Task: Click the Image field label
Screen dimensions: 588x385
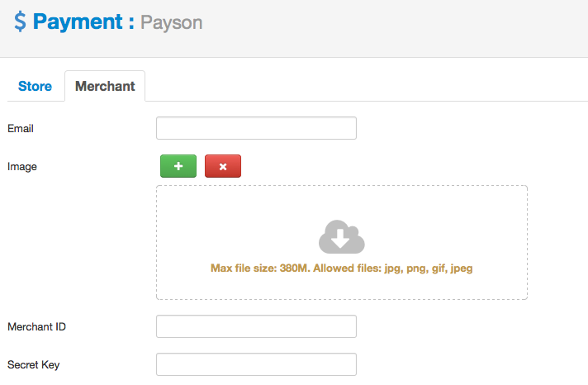Action: pos(22,167)
